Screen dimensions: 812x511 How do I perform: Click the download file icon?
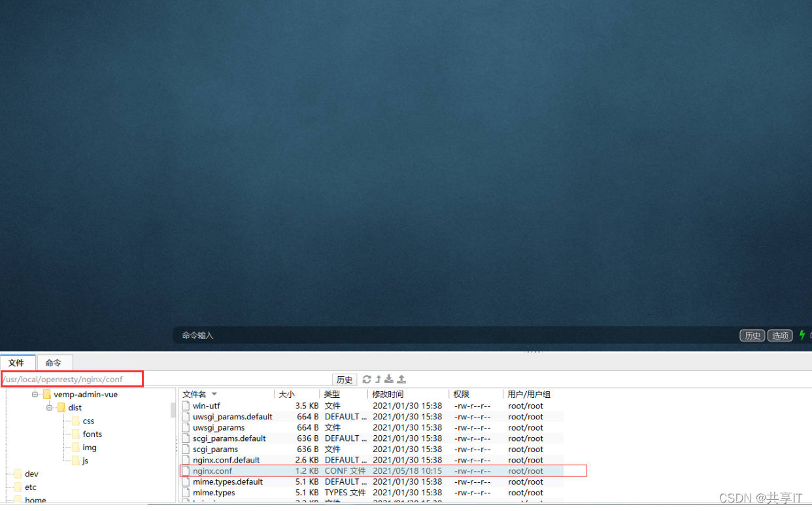pos(389,379)
